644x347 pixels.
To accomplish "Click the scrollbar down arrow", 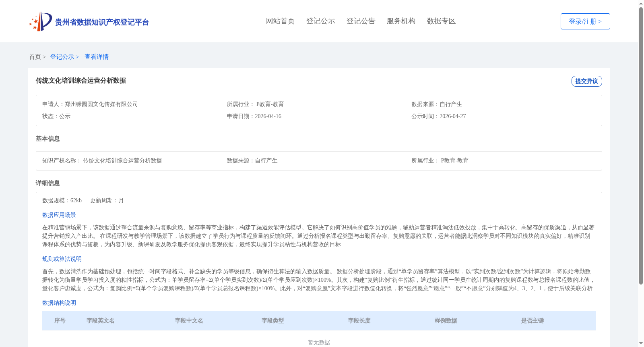I will pos(641,343).
